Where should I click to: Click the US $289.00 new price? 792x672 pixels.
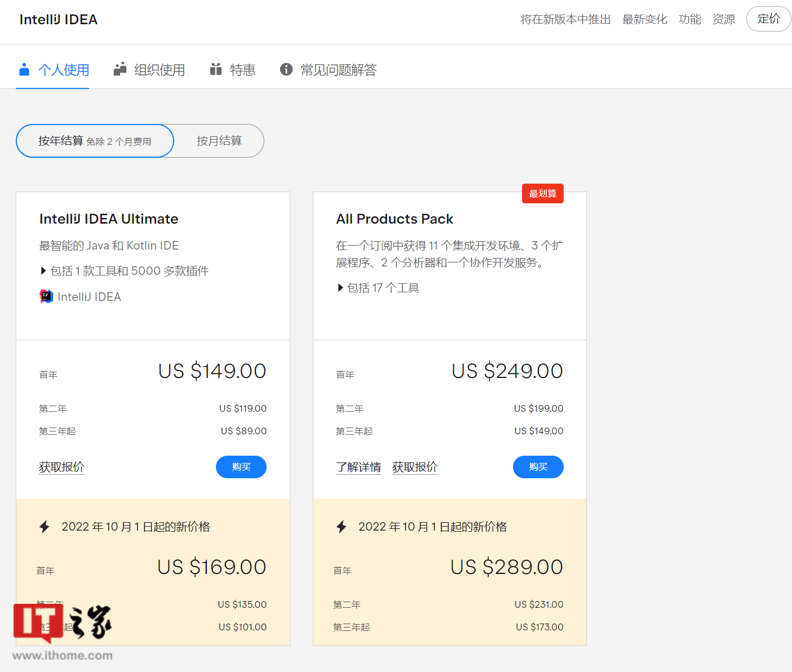click(x=507, y=567)
